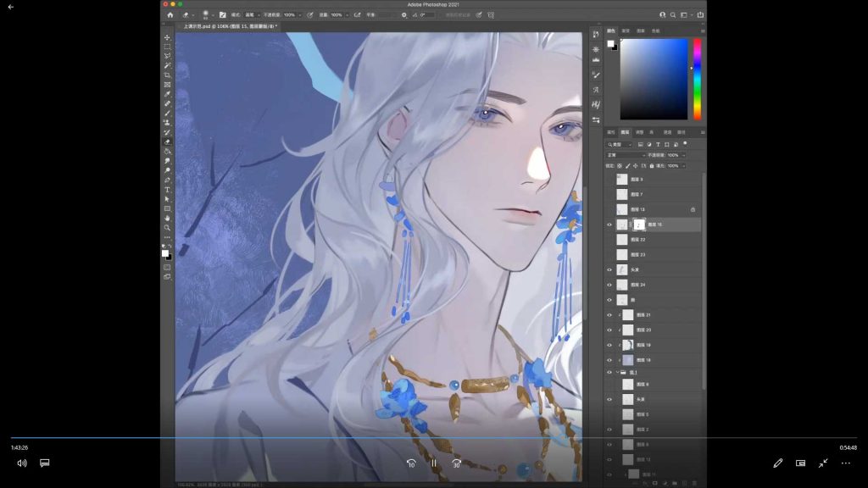Select the Eyedropper tool

pos(167,94)
